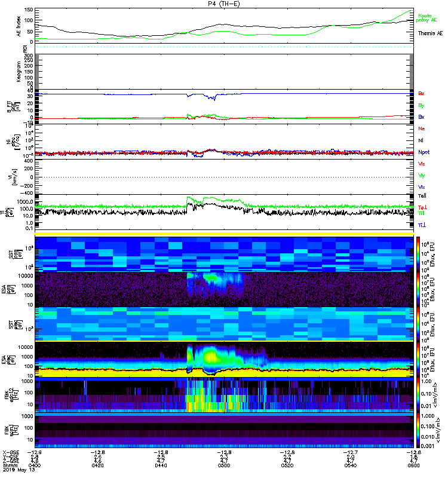The width and height of the screenshot is (448, 478).
Task: Click the green By legend label
Action: pyautogui.click(x=421, y=106)
